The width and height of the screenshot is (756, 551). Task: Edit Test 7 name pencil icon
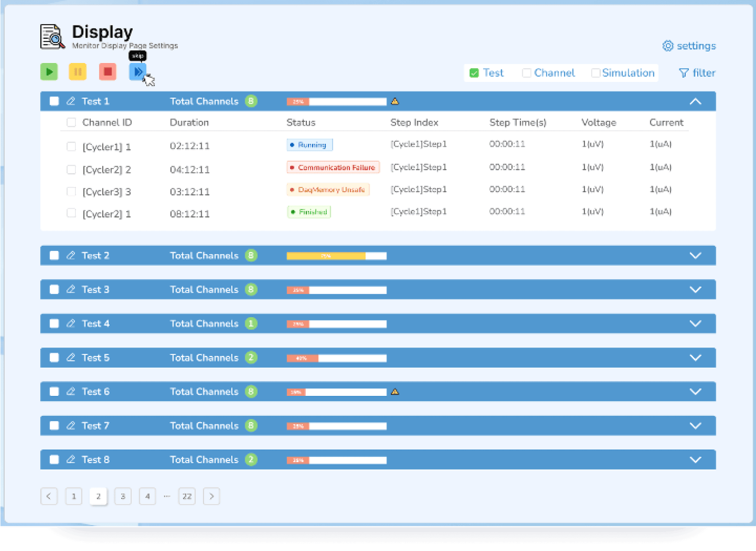(71, 426)
